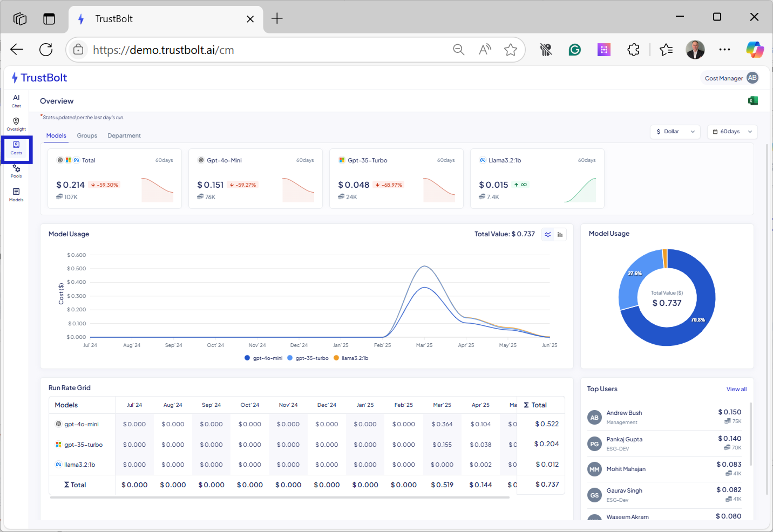The image size is (773, 532).
Task: Click the $ 0.364 grid cell
Action: tap(442, 424)
